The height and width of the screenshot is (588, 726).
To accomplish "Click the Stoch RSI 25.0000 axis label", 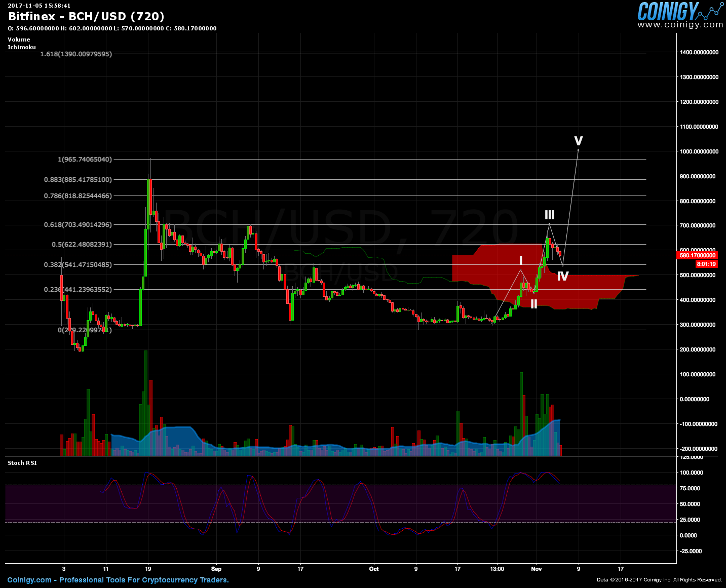I will [690, 520].
